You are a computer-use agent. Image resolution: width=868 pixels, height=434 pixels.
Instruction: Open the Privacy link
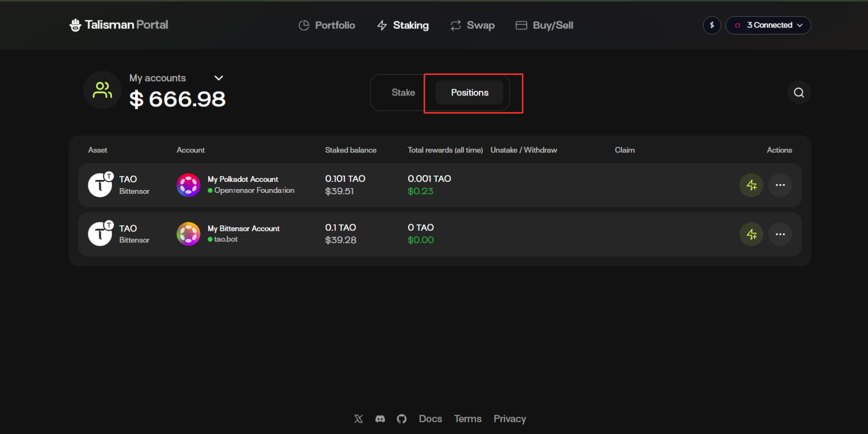pos(509,419)
